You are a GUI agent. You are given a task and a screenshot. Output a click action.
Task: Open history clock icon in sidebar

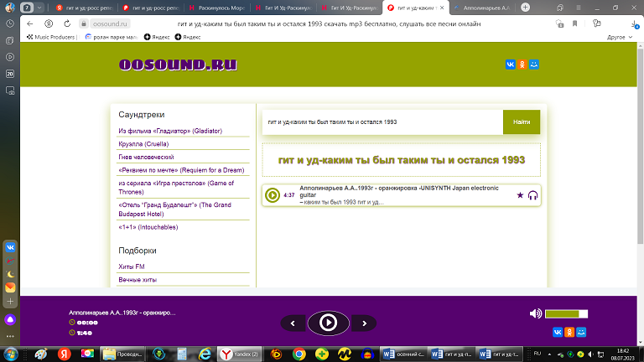coord(10,23)
